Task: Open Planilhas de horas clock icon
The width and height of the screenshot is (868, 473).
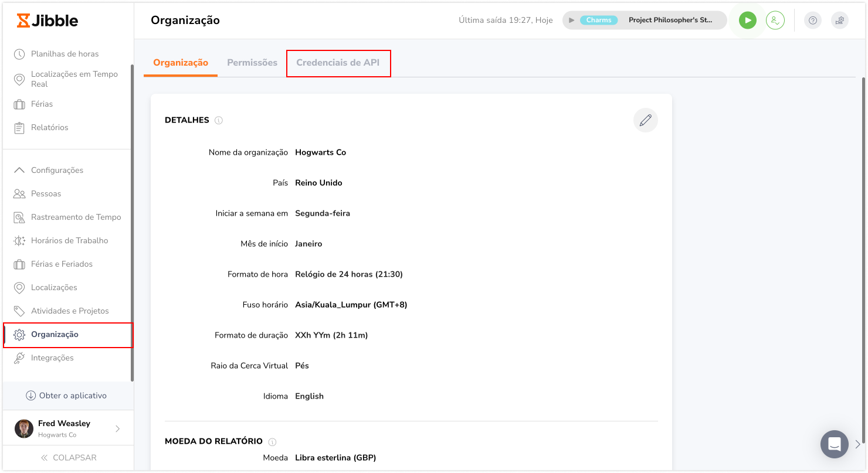Action: pyautogui.click(x=19, y=54)
